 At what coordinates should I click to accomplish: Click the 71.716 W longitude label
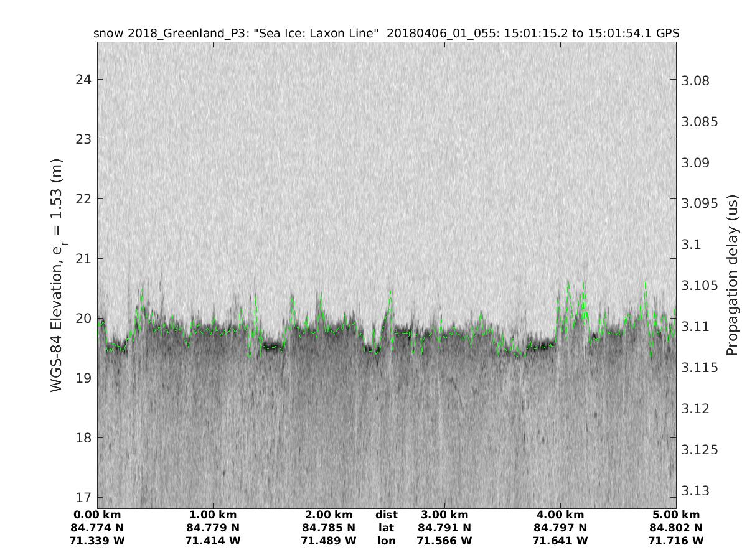click(676, 541)
